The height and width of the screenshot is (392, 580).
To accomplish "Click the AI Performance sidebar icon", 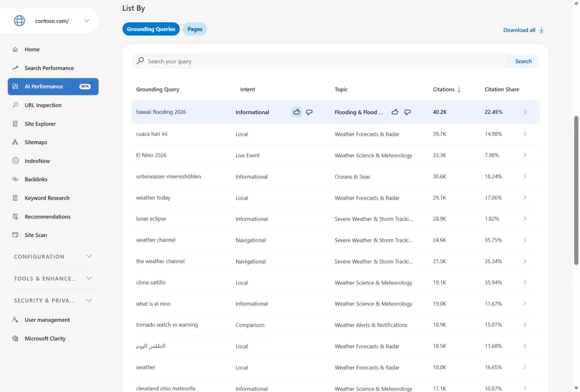I will [15, 87].
